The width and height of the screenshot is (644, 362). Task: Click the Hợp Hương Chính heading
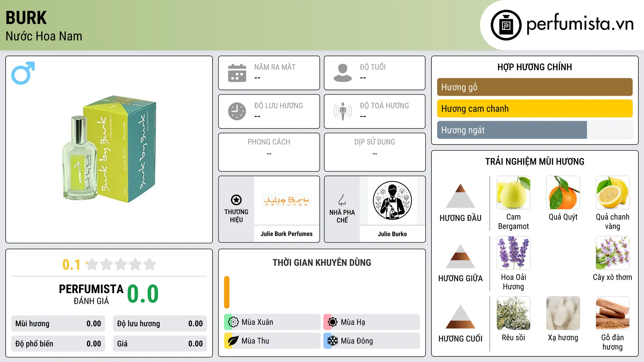pos(535,67)
